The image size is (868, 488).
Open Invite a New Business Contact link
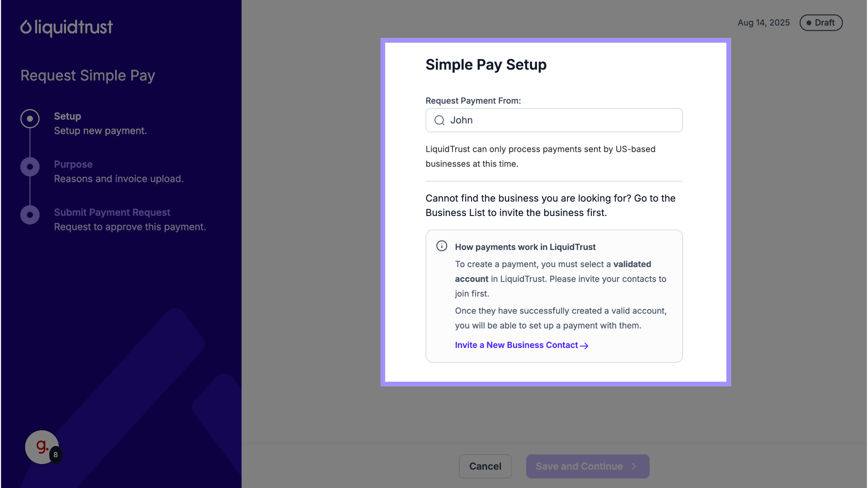[x=516, y=345]
